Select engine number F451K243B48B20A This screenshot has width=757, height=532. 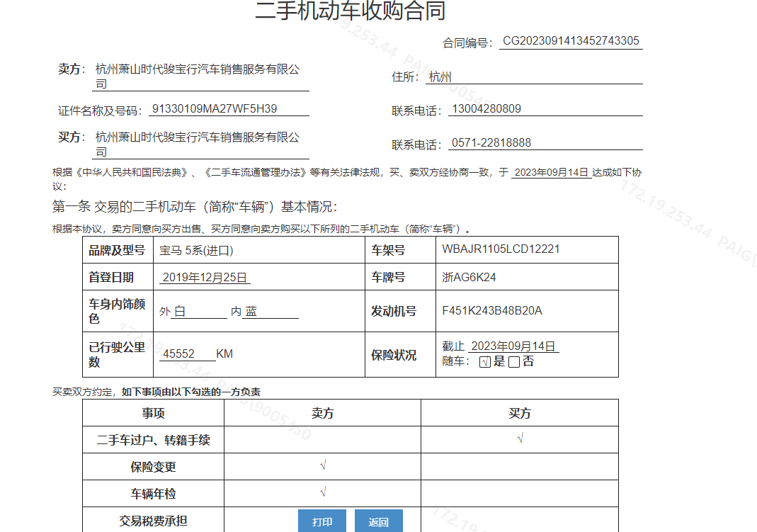(492, 310)
